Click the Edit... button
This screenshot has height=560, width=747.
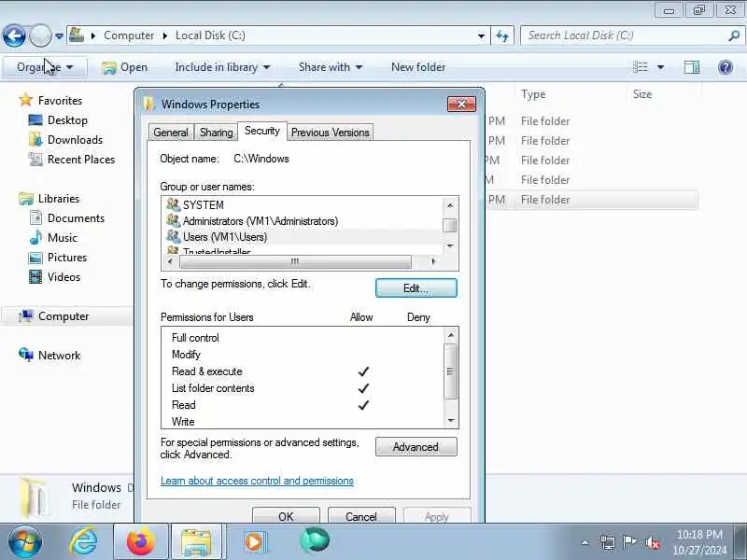point(416,288)
